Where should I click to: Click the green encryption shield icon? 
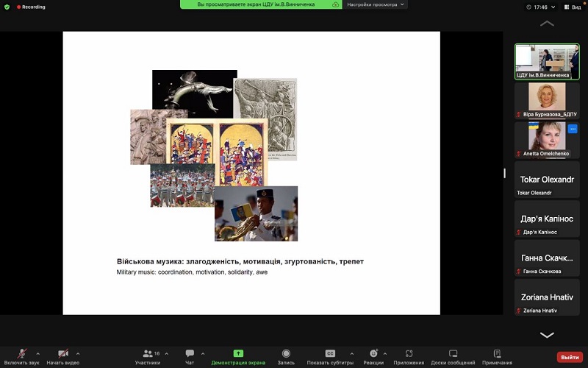[x=7, y=7]
